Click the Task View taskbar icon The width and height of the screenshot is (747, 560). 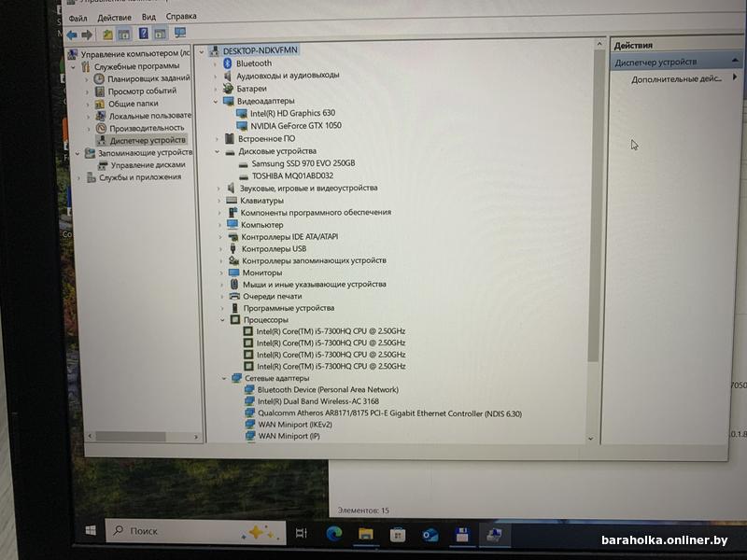[x=302, y=533]
